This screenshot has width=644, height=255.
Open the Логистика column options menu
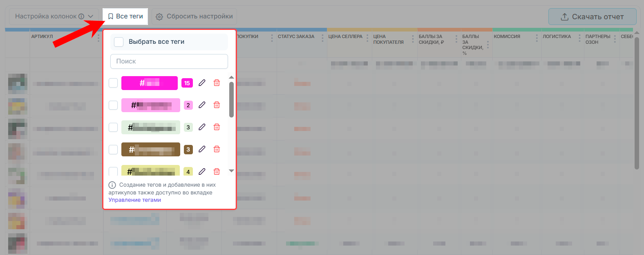[x=579, y=38]
